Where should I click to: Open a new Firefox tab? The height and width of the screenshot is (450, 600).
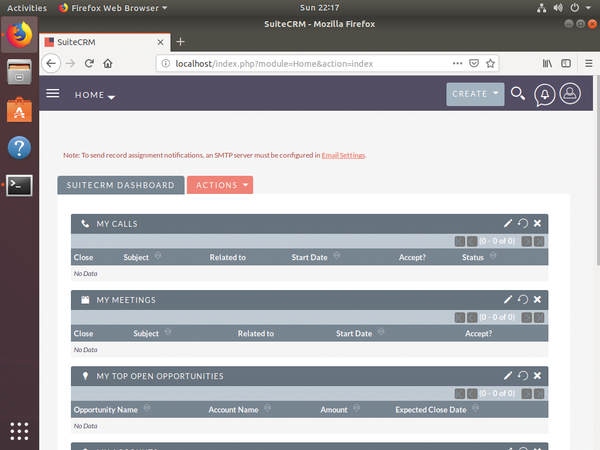pos(180,42)
